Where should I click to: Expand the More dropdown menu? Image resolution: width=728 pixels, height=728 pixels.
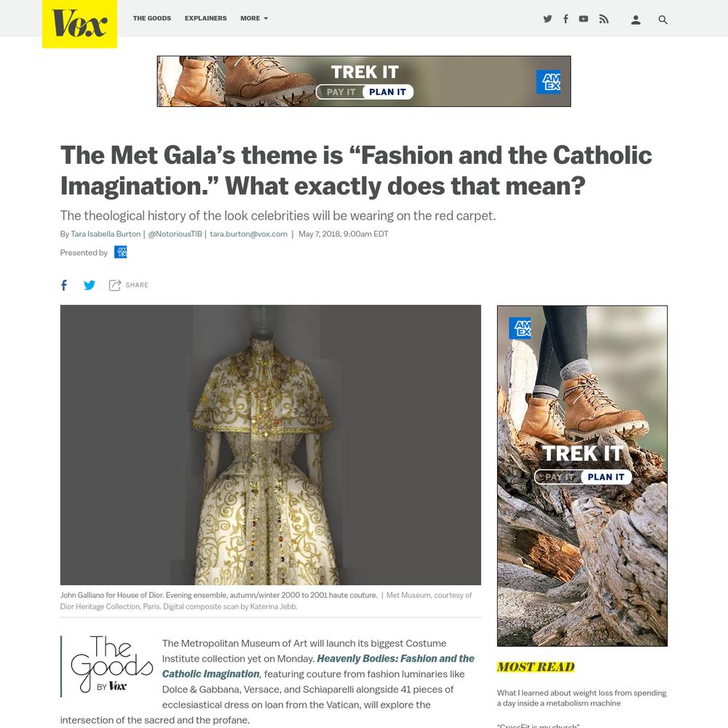coord(254,18)
